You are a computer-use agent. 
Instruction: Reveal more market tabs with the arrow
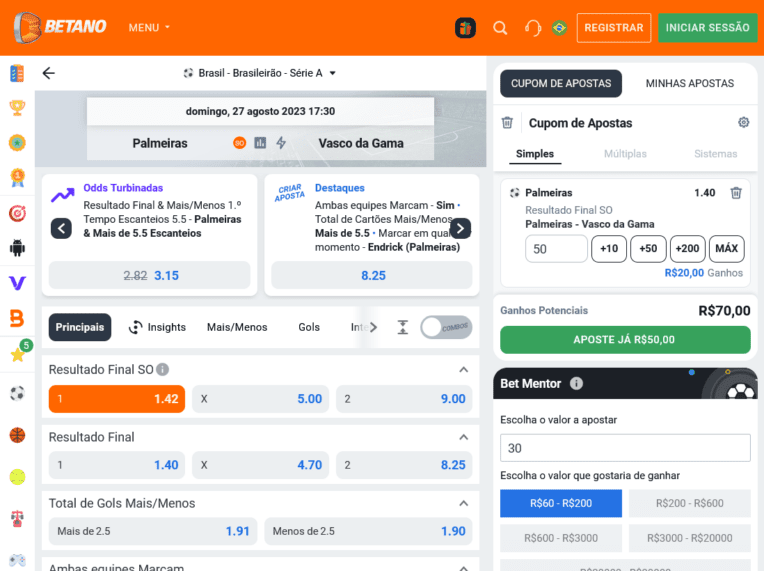pyautogui.click(x=373, y=327)
